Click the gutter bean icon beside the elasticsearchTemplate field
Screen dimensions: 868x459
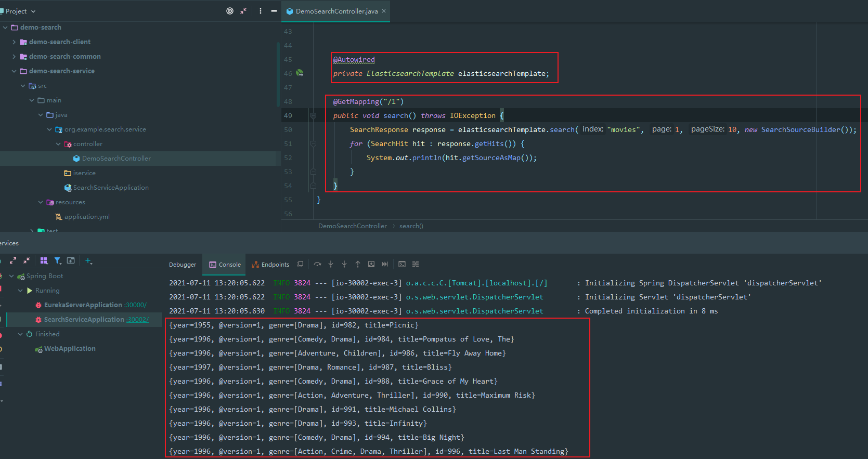click(300, 73)
